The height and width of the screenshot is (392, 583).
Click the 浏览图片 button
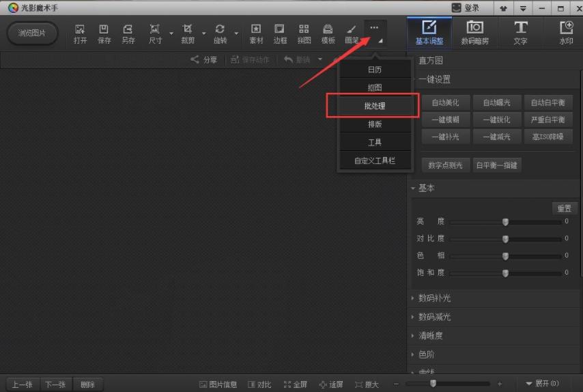pos(32,33)
